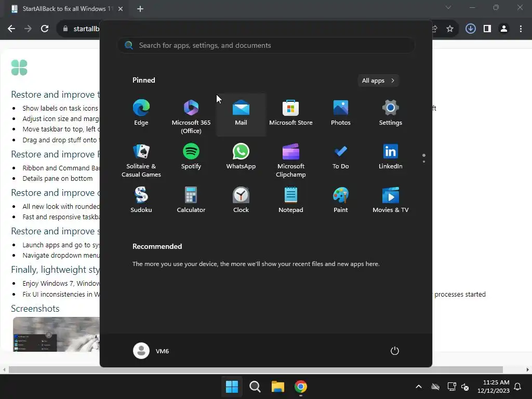
Task: Launch Movies & TV
Action: pos(391,200)
